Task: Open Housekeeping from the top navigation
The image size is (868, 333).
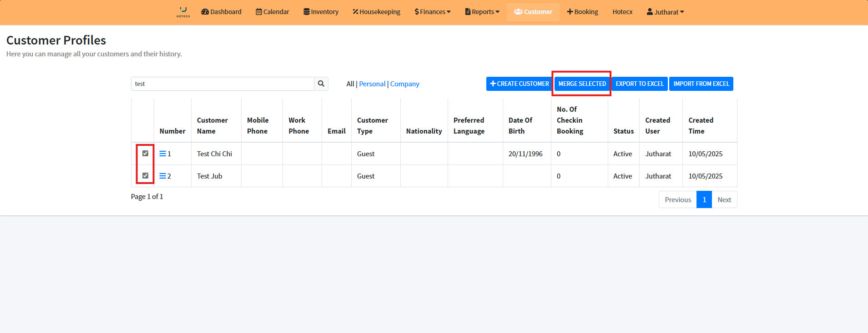Action: pos(376,12)
